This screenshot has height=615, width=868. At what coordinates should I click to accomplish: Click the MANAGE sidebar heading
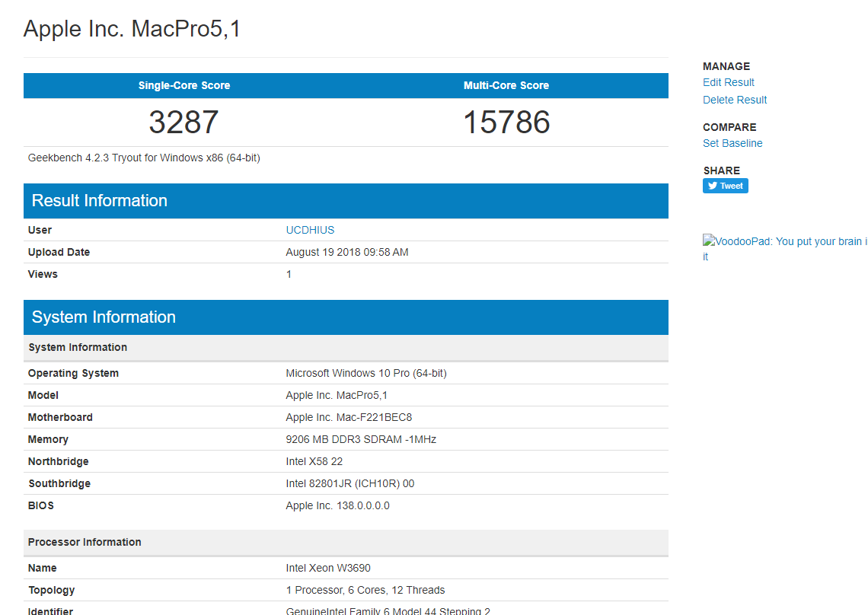point(726,66)
